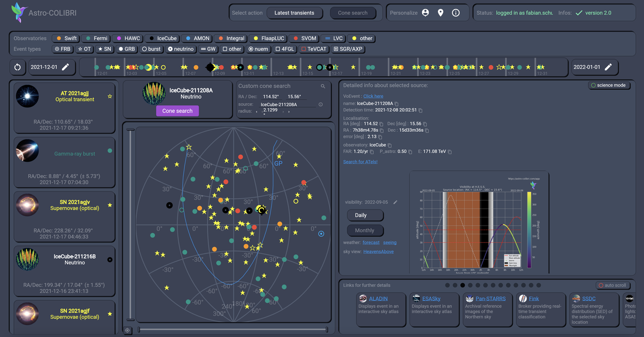
Task: Select the Gamma-ray burst event card
Action: (x=64, y=162)
